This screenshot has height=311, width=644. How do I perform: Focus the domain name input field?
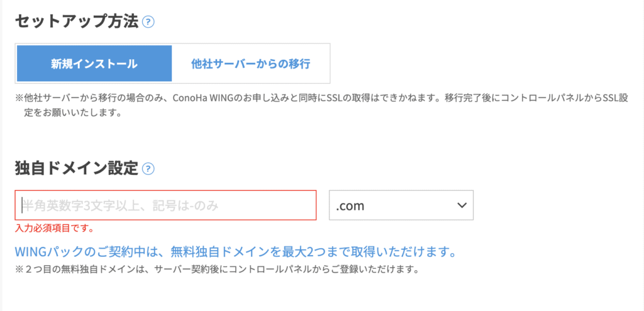pos(166,206)
